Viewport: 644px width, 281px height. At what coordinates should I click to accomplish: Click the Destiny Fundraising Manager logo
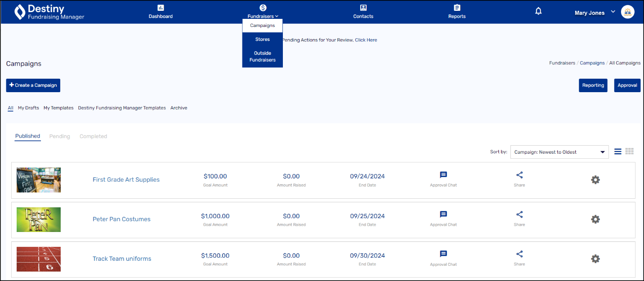[x=49, y=12]
